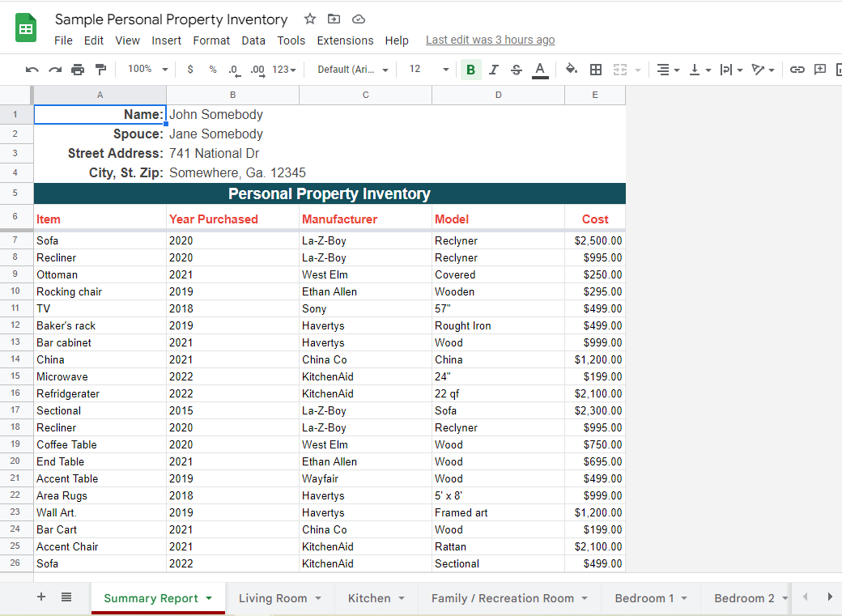Image resolution: width=842 pixels, height=616 pixels.
Task: Select the paint format tool
Action: click(x=100, y=70)
